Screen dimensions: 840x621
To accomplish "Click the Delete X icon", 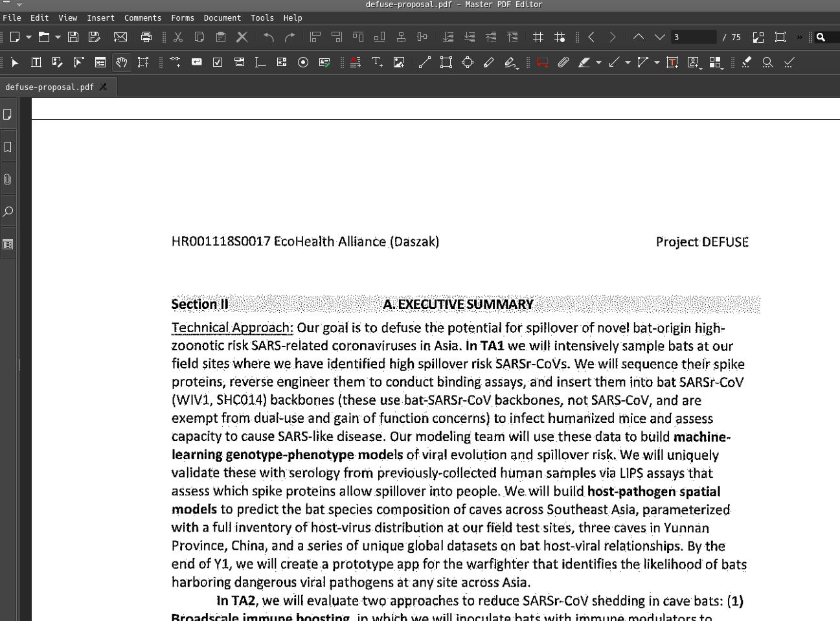I will click(x=242, y=37).
